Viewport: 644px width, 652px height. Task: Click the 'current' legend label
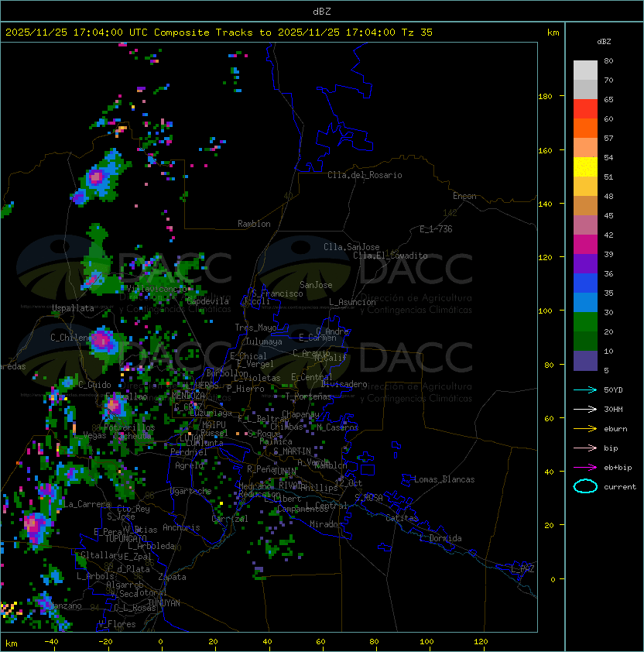pos(620,487)
